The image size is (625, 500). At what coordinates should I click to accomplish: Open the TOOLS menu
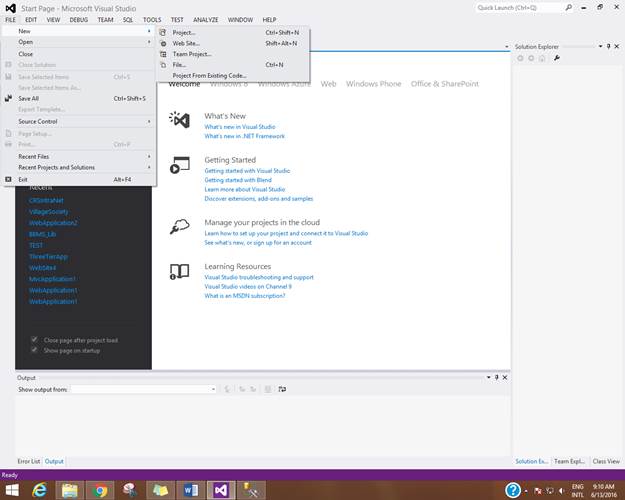(x=152, y=19)
